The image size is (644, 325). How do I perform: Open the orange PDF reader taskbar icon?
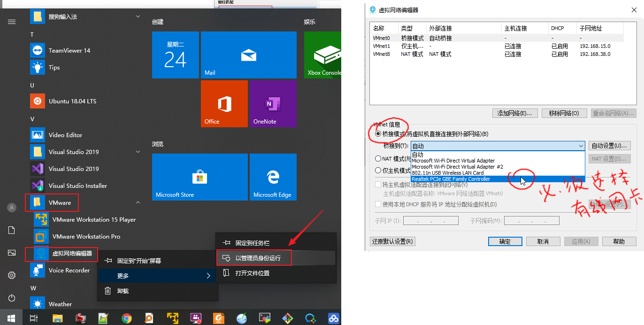[x=218, y=318]
